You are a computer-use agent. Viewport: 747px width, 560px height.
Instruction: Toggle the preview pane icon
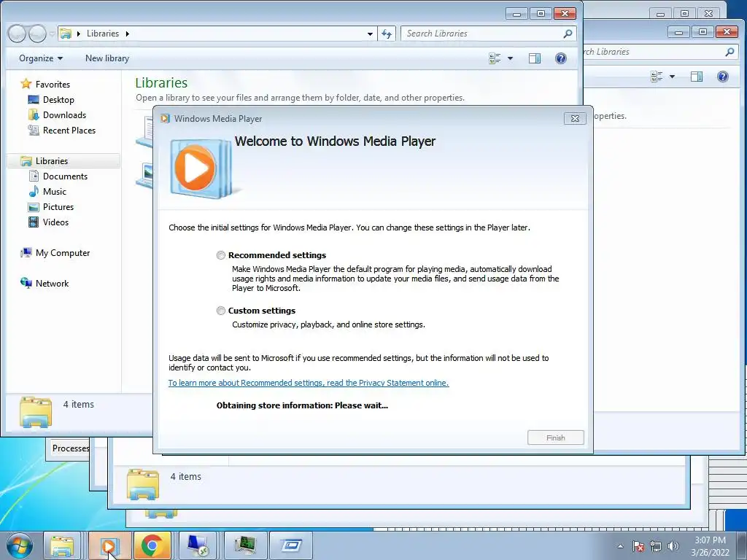coord(535,58)
